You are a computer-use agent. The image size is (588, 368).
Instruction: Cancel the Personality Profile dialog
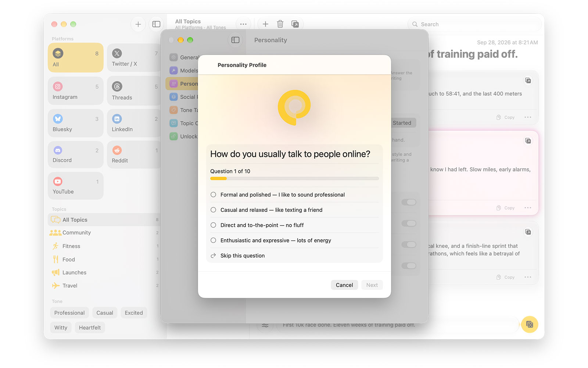click(x=344, y=285)
